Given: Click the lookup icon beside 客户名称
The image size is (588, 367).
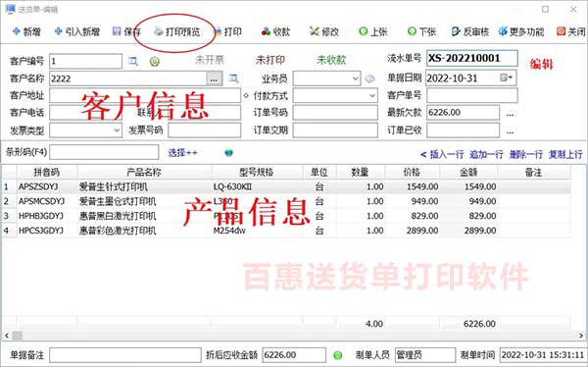Looking at the screenshot, I should pos(233,79).
